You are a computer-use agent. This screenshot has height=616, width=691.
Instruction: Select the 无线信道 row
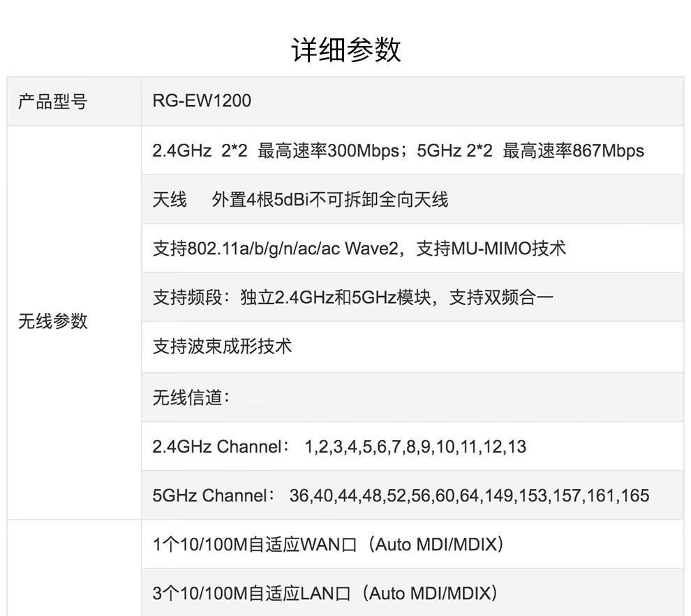tap(191, 397)
